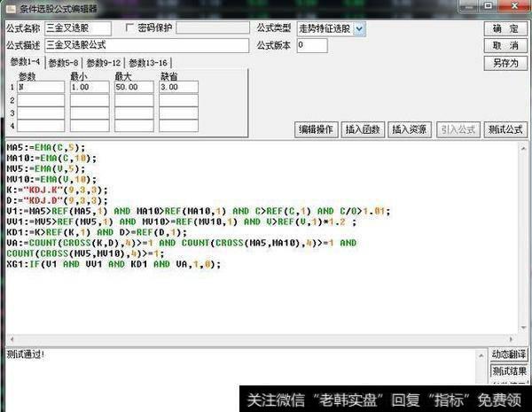Click the code line starting with V1:=
Image resolution: width=532 pixels, height=412 pixels.
199,211
